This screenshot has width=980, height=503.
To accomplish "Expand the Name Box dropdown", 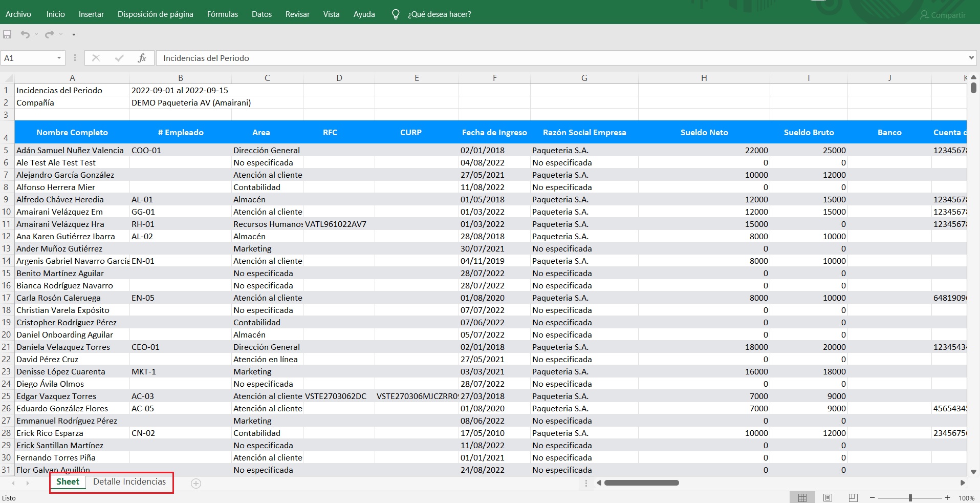I will pos(59,58).
